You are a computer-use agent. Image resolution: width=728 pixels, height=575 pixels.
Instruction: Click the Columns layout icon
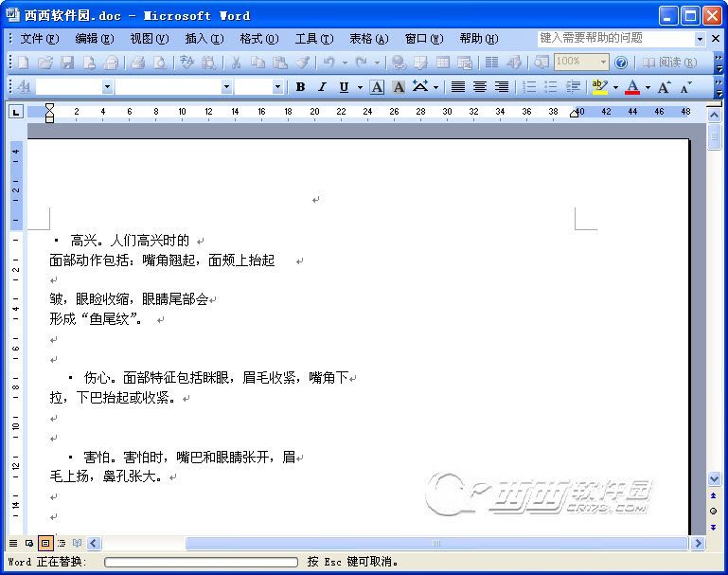[x=491, y=62]
